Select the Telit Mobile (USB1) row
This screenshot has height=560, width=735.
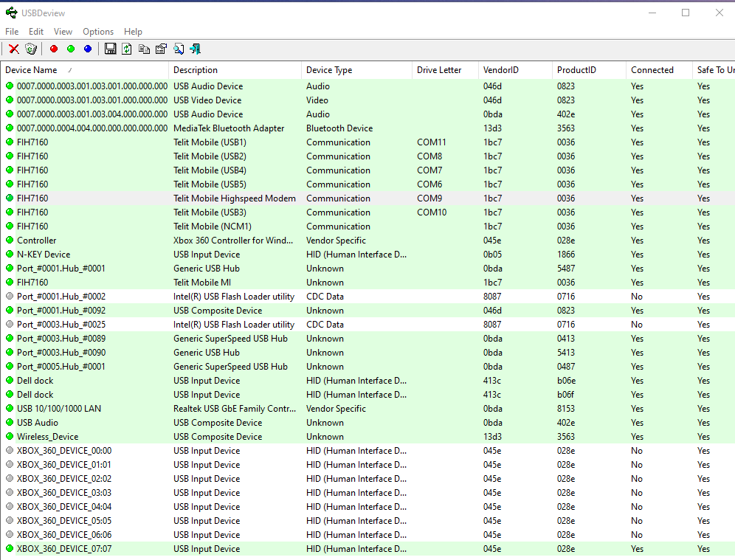point(367,142)
